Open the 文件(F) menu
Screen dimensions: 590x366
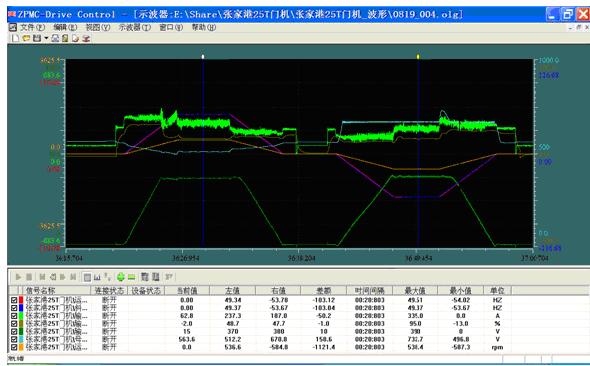32,27
